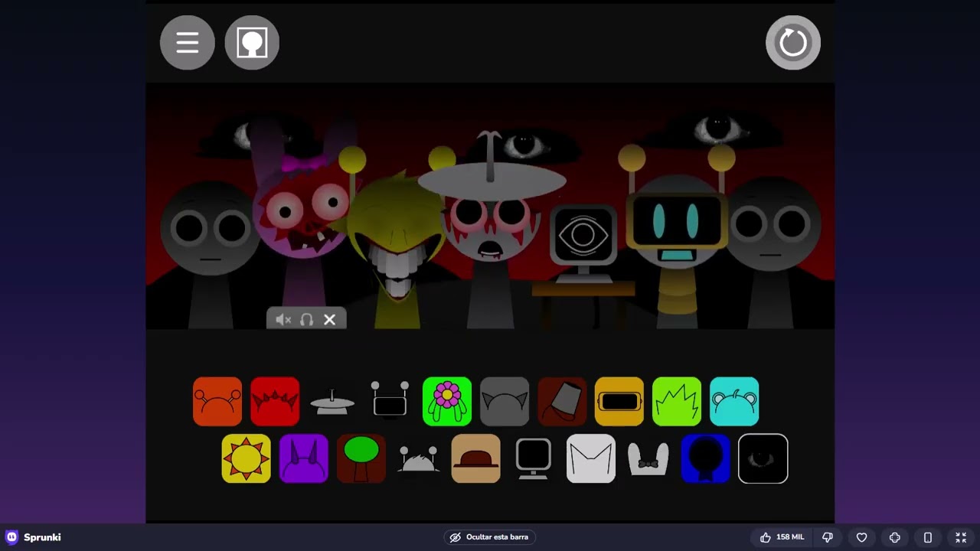Select the computer monitor icon
Viewport: 980px width, 551px height.
click(534, 458)
